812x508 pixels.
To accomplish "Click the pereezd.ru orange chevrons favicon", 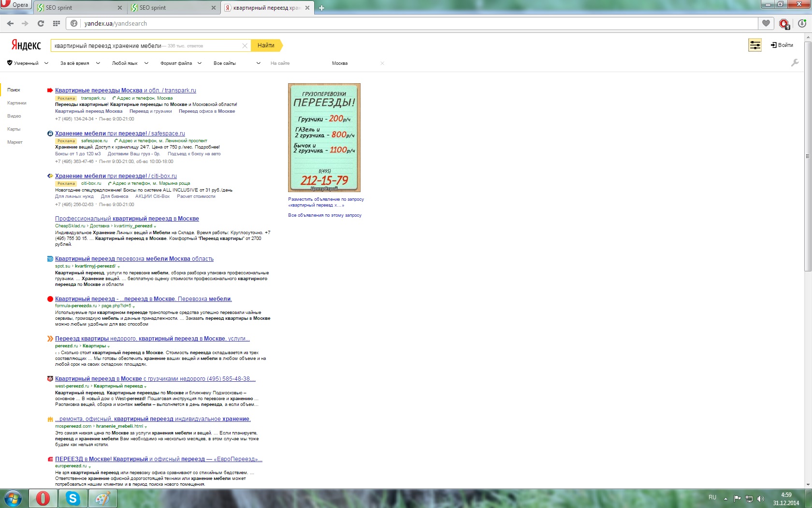I will (x=50, y=339).
